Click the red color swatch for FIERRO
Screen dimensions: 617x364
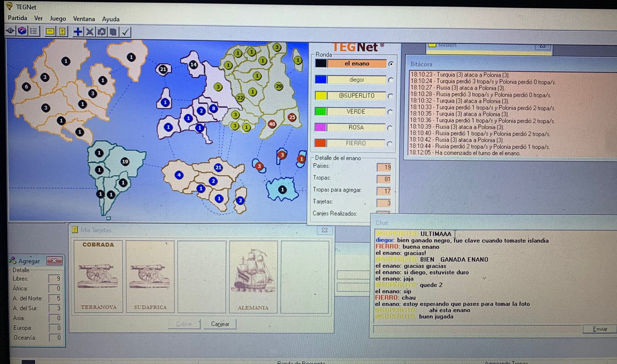pos(321,143)
